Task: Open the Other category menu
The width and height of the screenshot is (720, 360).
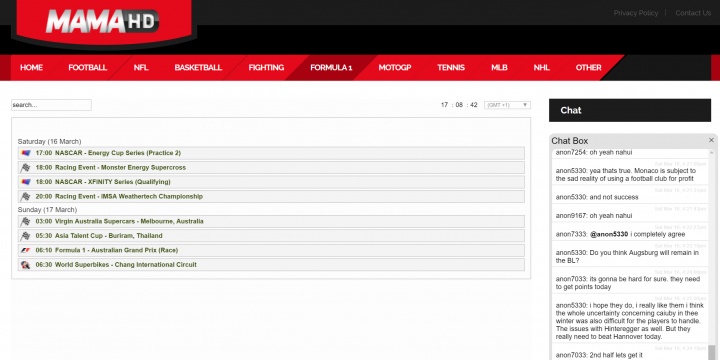Action: coord(589,68)
